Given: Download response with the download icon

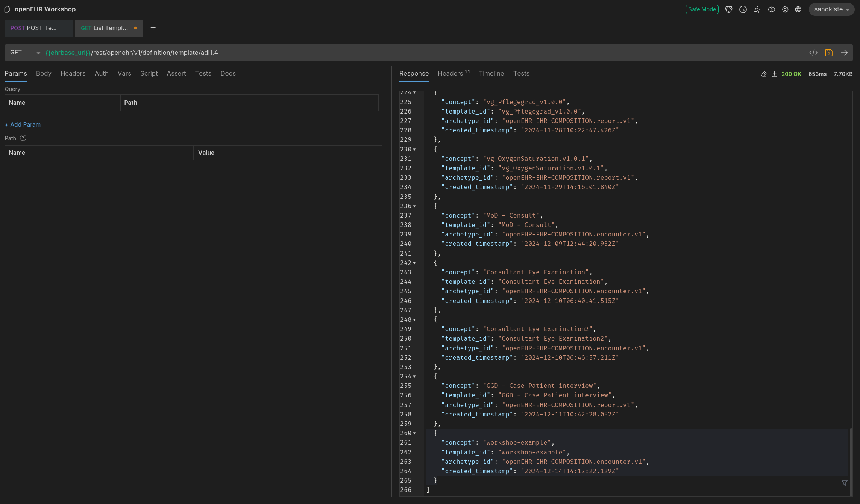Looking at the screenshot, I should click(774, 74).
